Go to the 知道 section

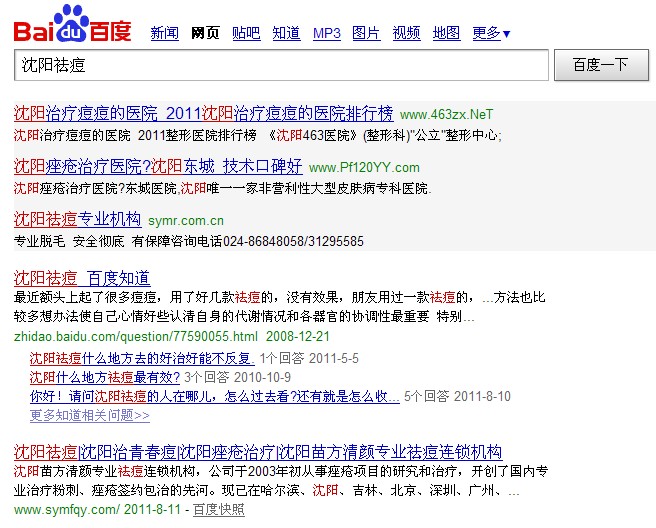point(286,33)
